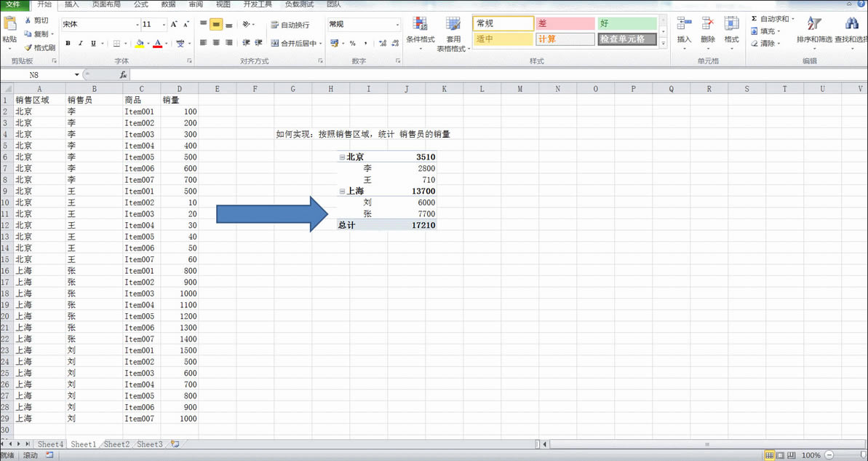Open the number format dropdown (常规)
Image resolution: width=868 pixels, height=461 pixels.
click(x=397, y=24)
